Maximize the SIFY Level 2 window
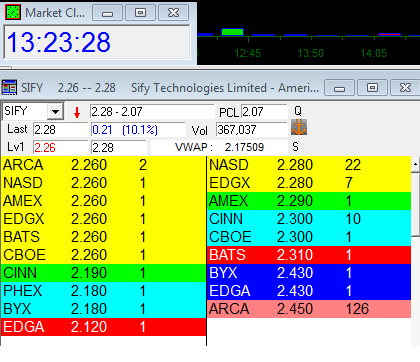Image resolution: width=420 pixels, height=362 pixels. [372, 88]
